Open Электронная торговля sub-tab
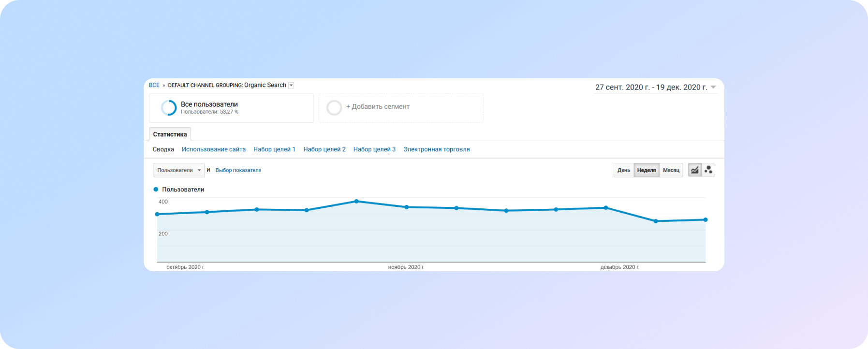This screenshot has height=349, width=868. pyautogui.click(x=437, y=149)
